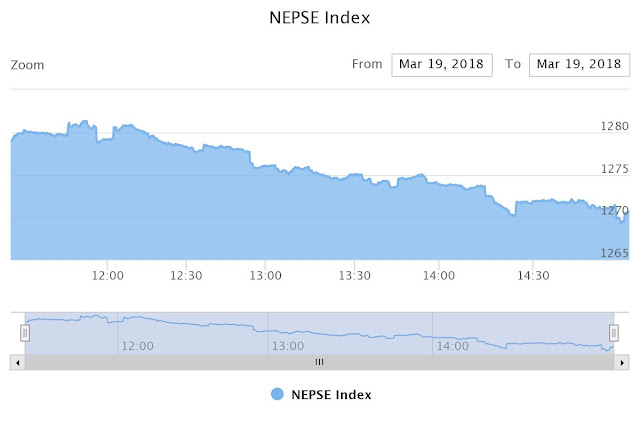The image size is (640, 427).
Task: Click the 12:00 label in navigator
Action: coord(138,346)
